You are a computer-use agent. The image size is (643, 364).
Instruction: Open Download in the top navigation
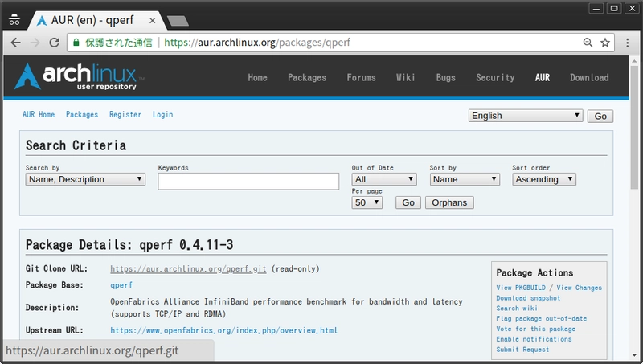click(589, 77)
